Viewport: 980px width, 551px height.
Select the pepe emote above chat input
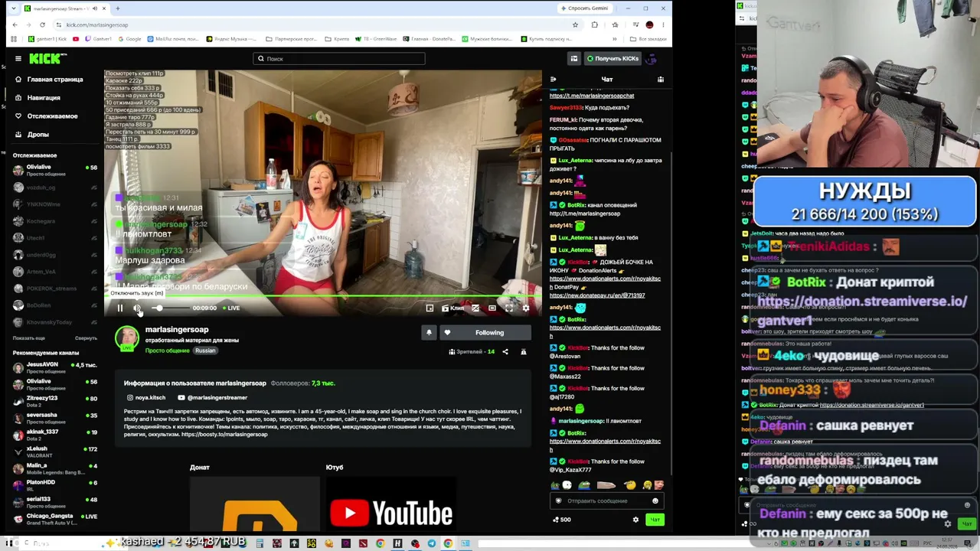583,485
